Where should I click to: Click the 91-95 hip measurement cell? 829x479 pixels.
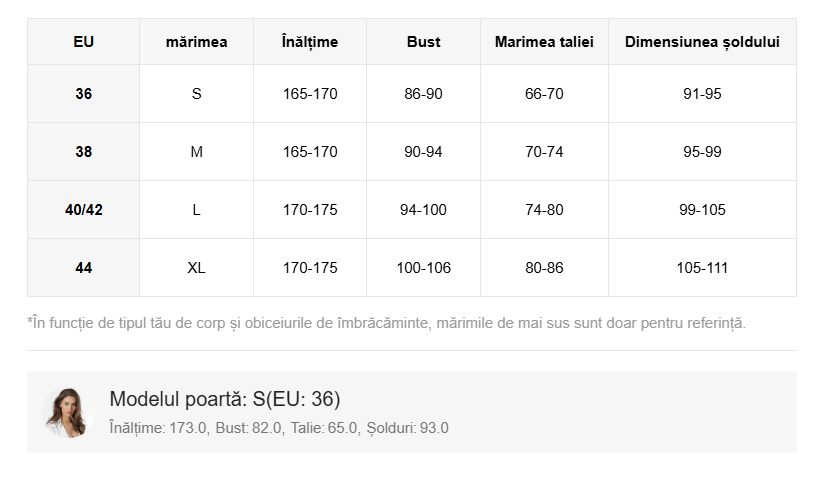pyautogui.click(x=702, y=94)
